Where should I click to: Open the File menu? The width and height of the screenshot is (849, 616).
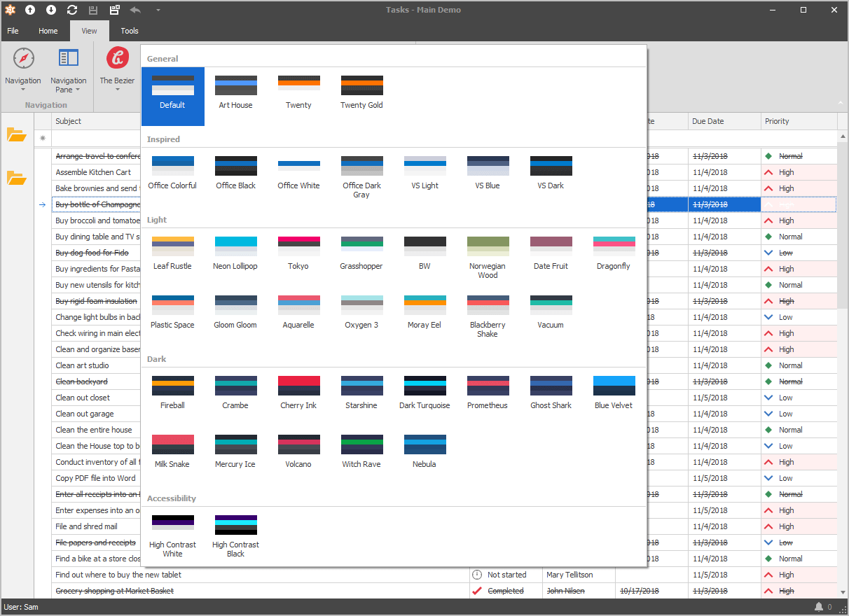[x=13, y=31]
